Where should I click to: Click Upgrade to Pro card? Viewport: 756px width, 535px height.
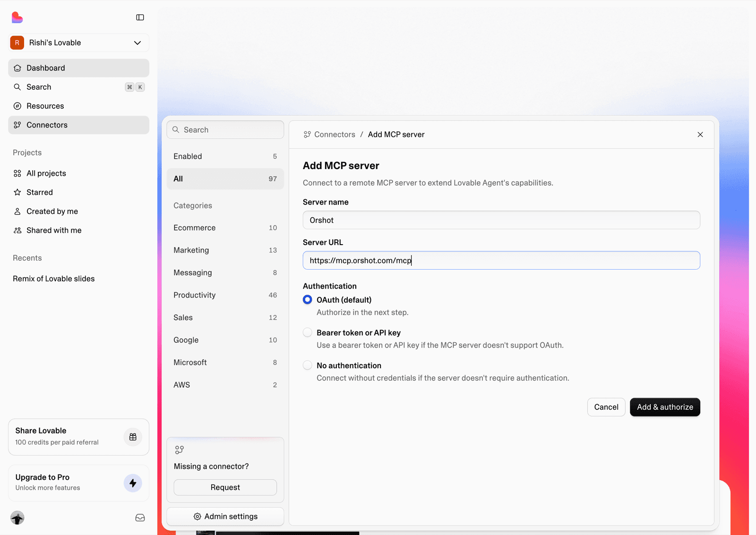[x=78, y=483]
